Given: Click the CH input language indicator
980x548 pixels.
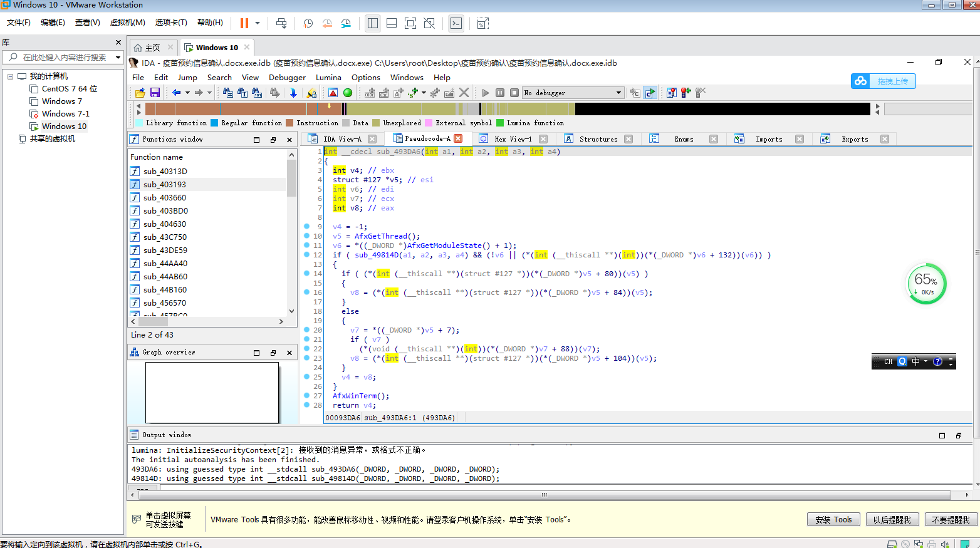Looking at the screenshot, I should (x=888, y=361).
